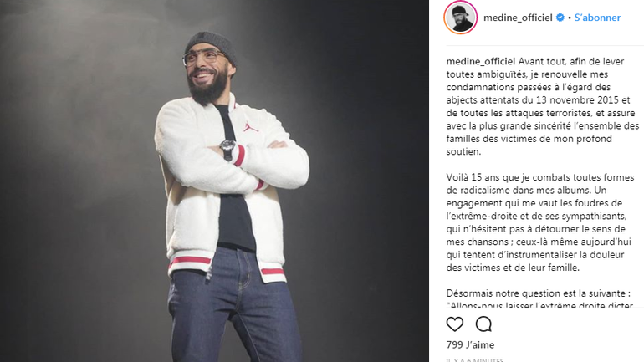
Task: Click the blue verified badge
Action: [560, 18]
